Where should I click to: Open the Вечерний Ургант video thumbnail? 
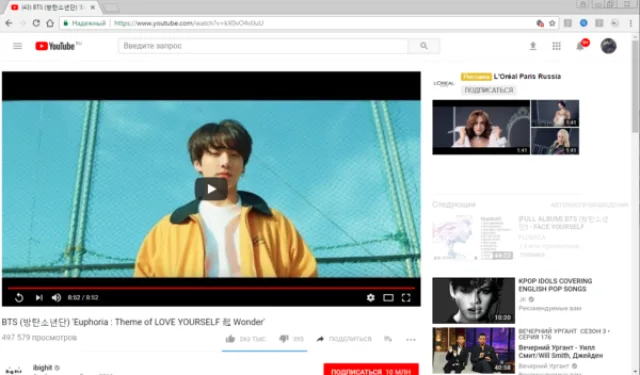[473, 351]
